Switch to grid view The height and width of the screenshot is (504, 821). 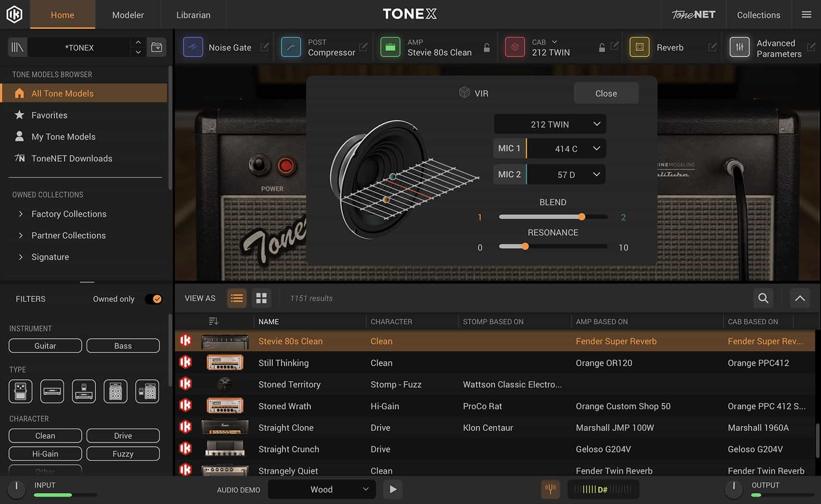pos(261,298)
